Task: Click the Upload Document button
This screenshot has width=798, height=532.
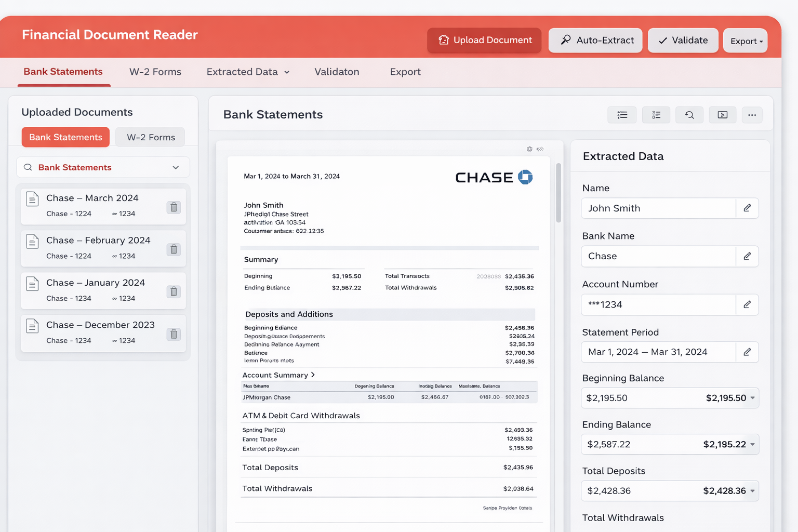Action: (x=484, y=41)
